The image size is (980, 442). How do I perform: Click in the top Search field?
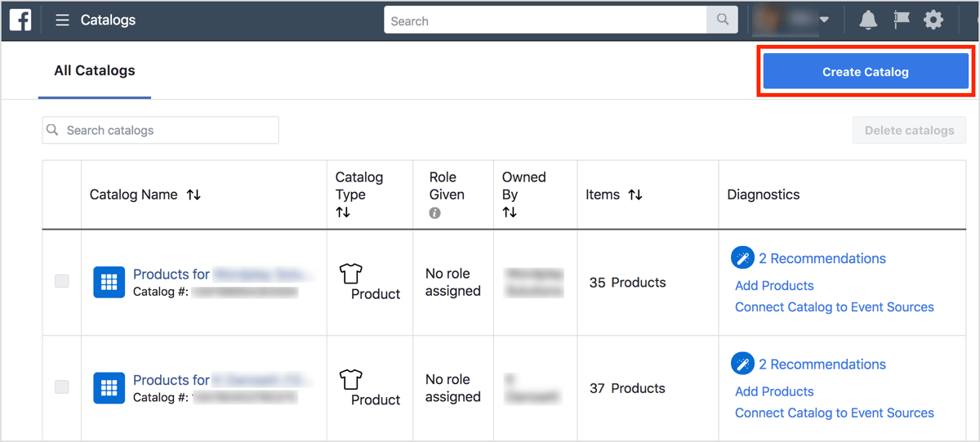[546, 20]
